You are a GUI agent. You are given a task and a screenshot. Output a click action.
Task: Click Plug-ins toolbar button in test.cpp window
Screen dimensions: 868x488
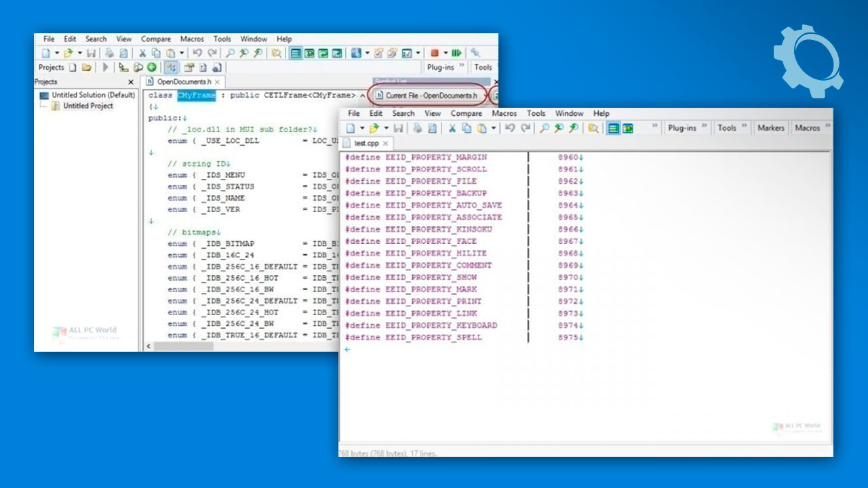(x=682, y=127)
